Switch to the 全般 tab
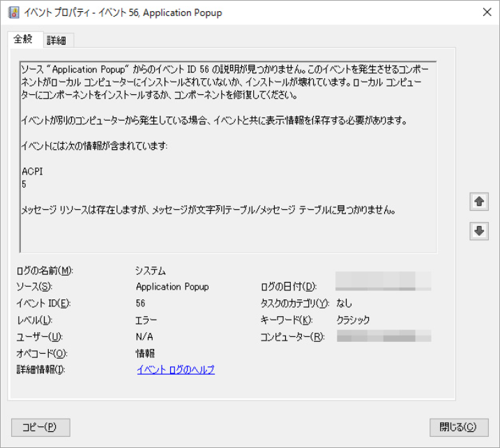This screenshot has width=500, height=448. [x=24, y=40]
